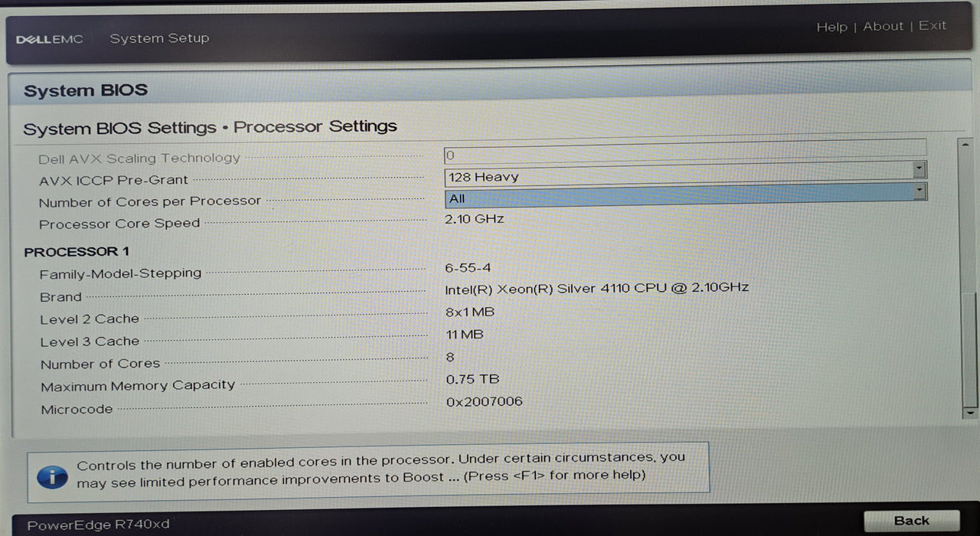The width and height of the screenshot is (980, 536).
Task: Click the 6-55-4 value
Action: point(468,268)
